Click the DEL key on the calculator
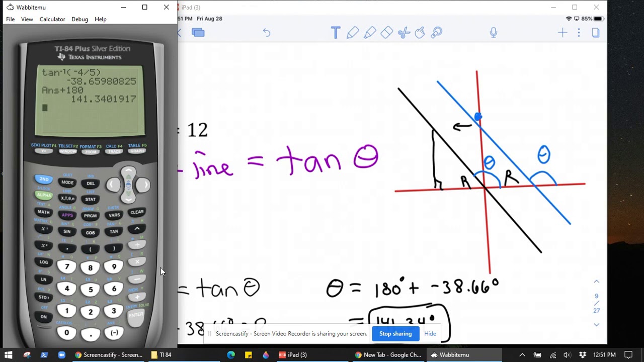The image size is (644, 362). point(91,184)
